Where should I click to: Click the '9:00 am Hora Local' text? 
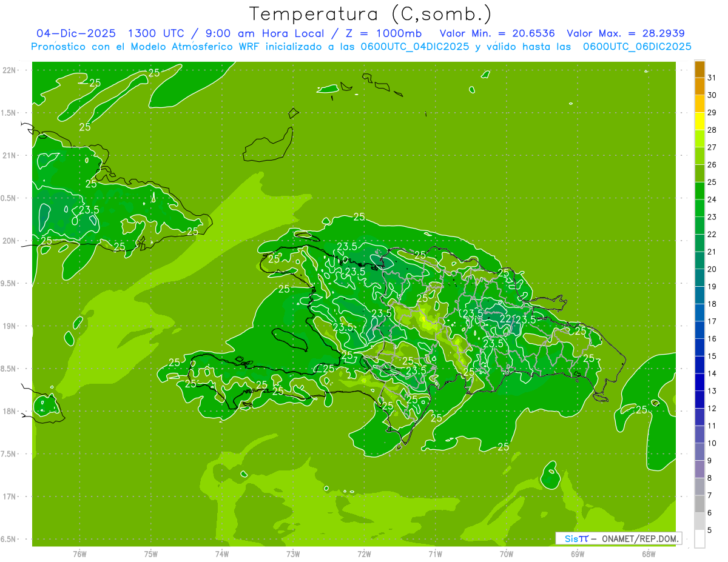pos(264,33)
